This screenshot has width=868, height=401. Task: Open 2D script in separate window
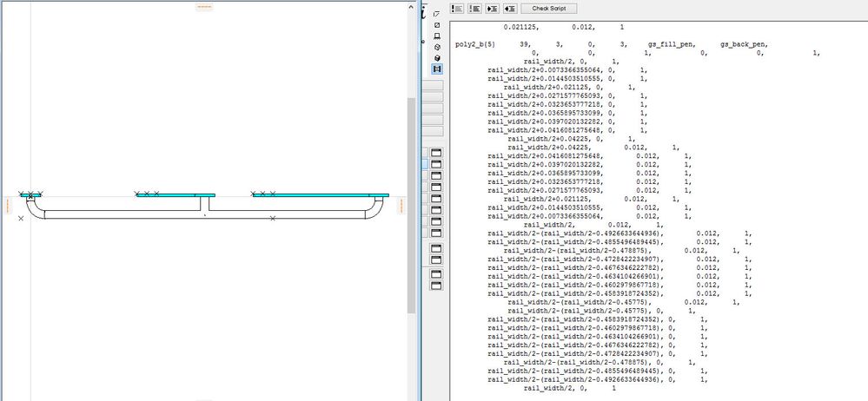(437, 164)
